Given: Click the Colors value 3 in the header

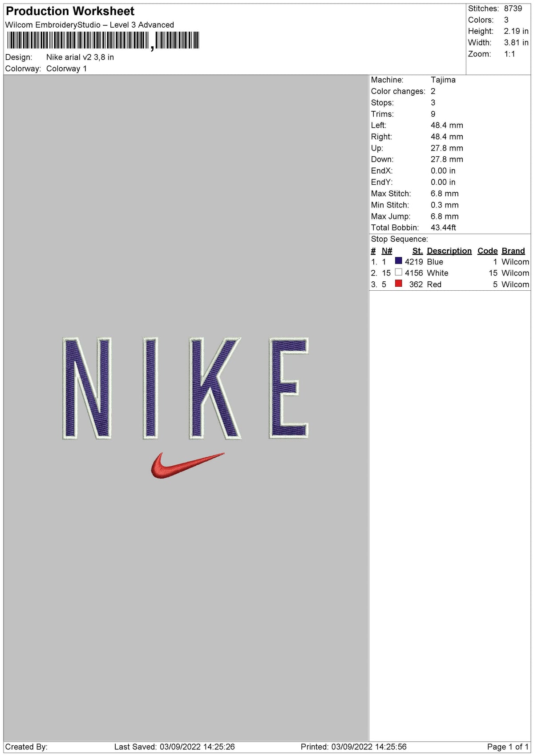Looking at the screenshot, I should tap(506, 20).
